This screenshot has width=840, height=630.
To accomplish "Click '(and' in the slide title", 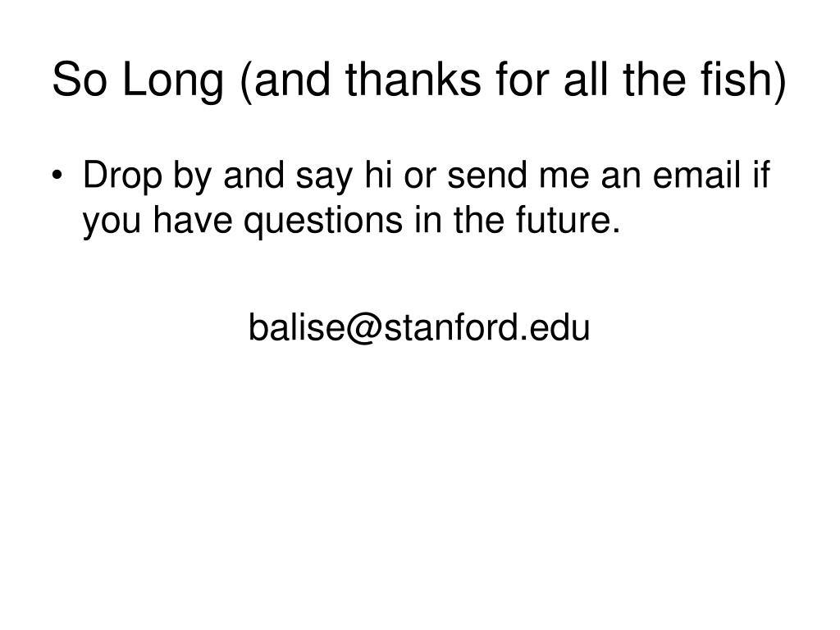I will click(x=285, y=80).
